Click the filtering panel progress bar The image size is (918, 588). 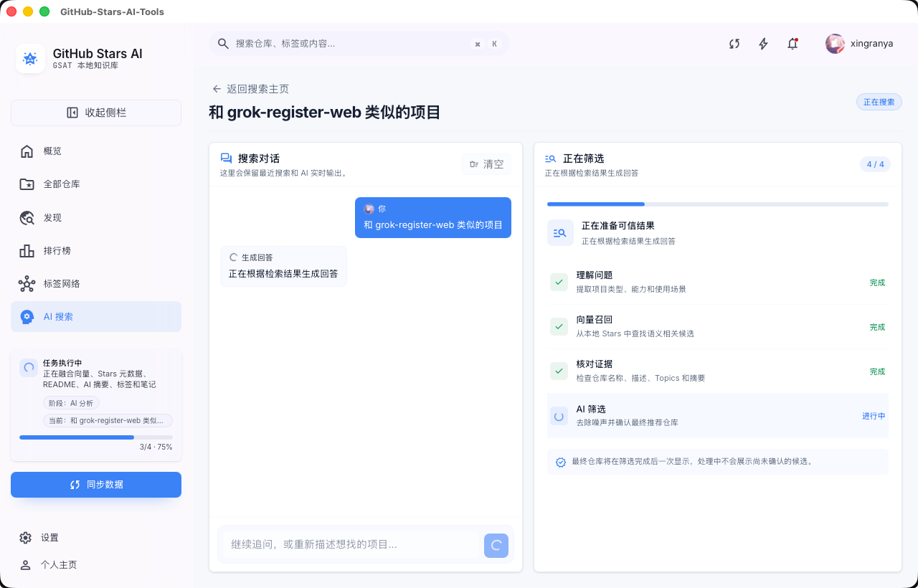(x=718, y=204)
